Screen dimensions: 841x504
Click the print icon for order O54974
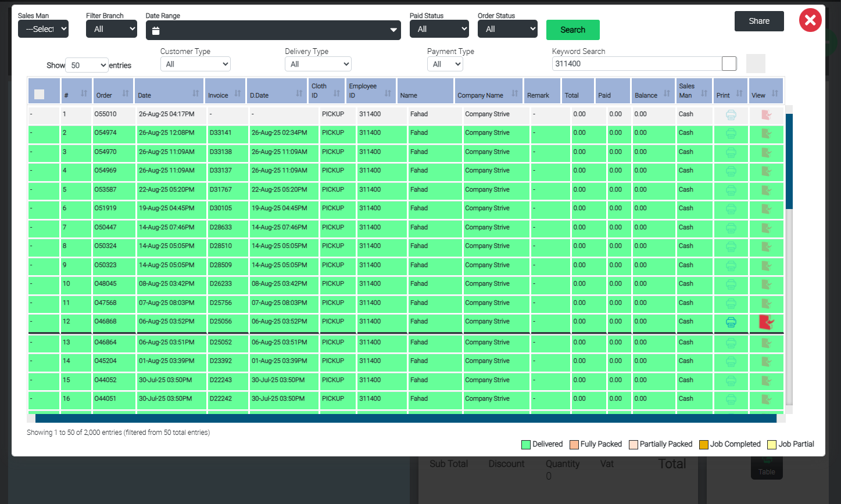pos(731,134)
